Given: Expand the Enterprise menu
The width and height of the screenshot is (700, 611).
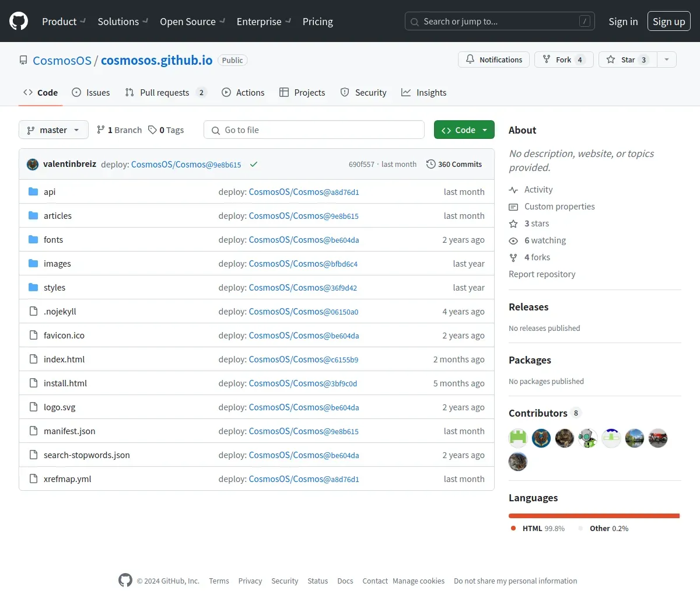Looking at the screenshot, I should 264,22.
